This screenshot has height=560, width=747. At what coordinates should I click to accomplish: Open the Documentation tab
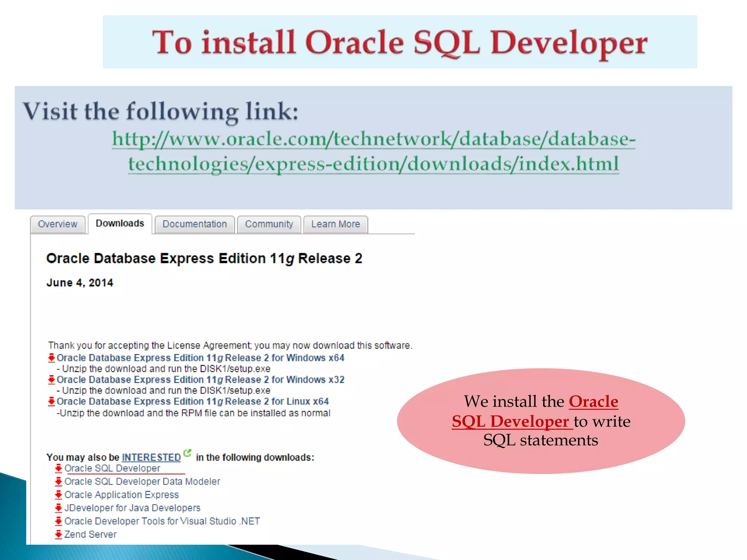tap(194, 224)
